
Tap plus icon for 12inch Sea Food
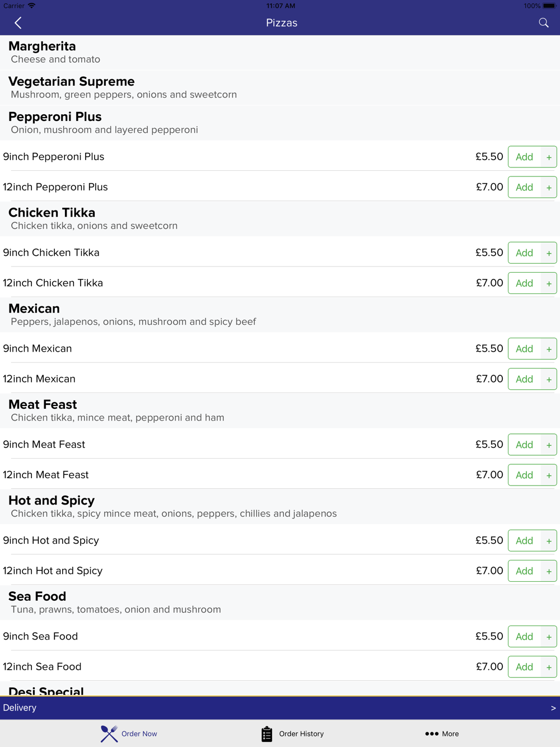pyautogui.click(x=549, y=667)
